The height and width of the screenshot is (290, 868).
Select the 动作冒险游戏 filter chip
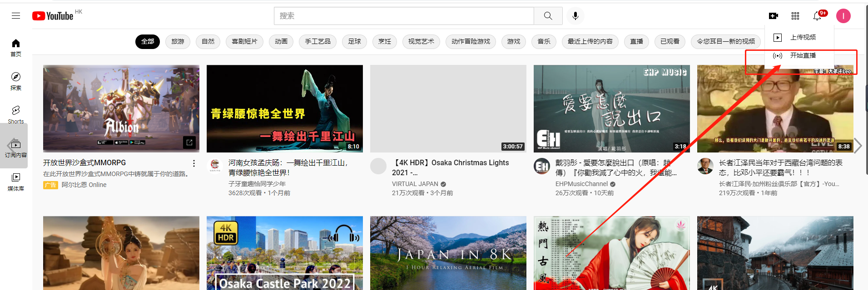pyautogui.click(x=471, y=41)
